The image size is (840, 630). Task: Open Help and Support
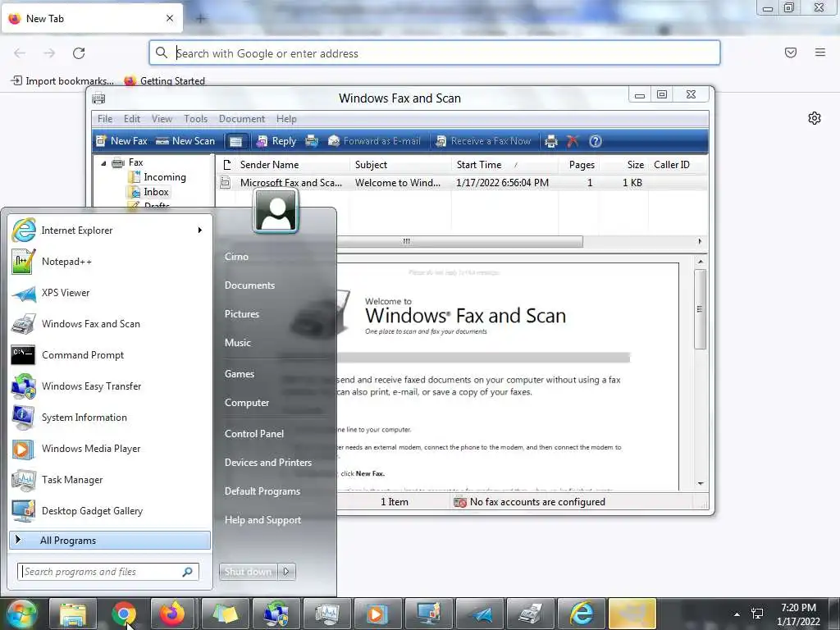pyautogui.click(x=262, y=520)
